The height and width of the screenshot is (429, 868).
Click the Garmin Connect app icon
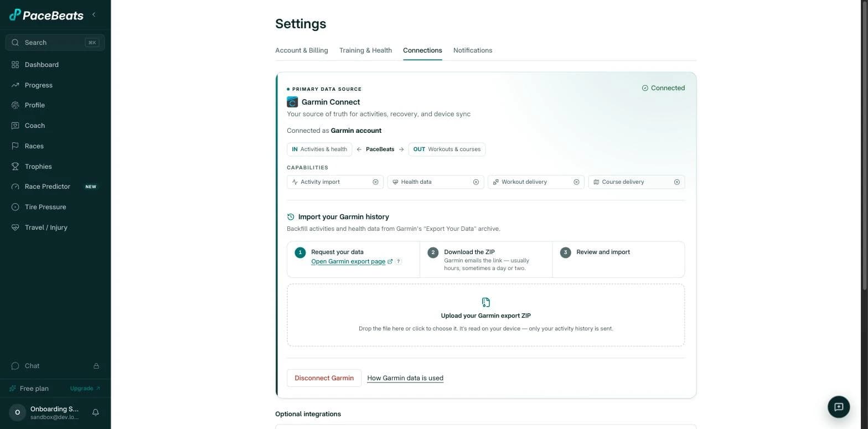(x=292, y=102)
